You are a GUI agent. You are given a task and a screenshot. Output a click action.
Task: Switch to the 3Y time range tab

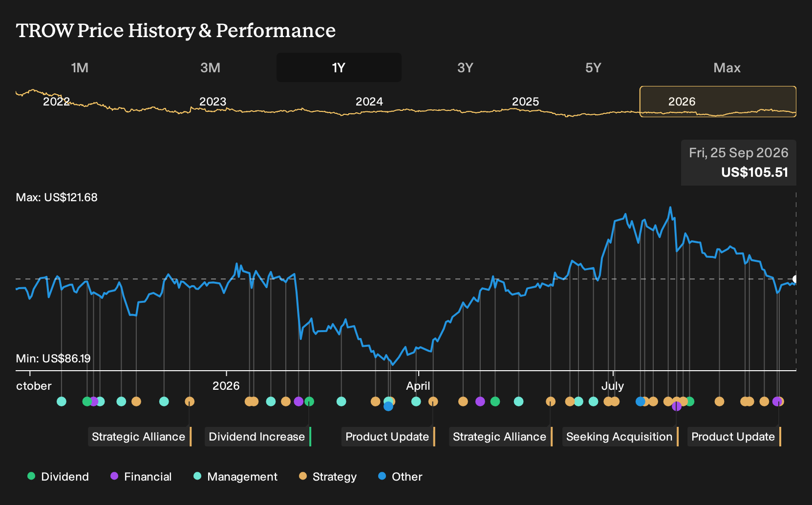[465, 67]
